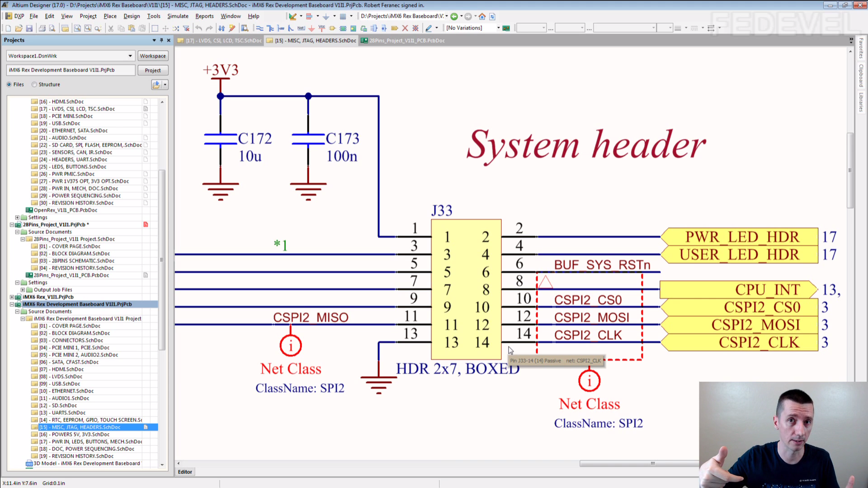
Task: Click the Save document icon
Action: (29, 28)
